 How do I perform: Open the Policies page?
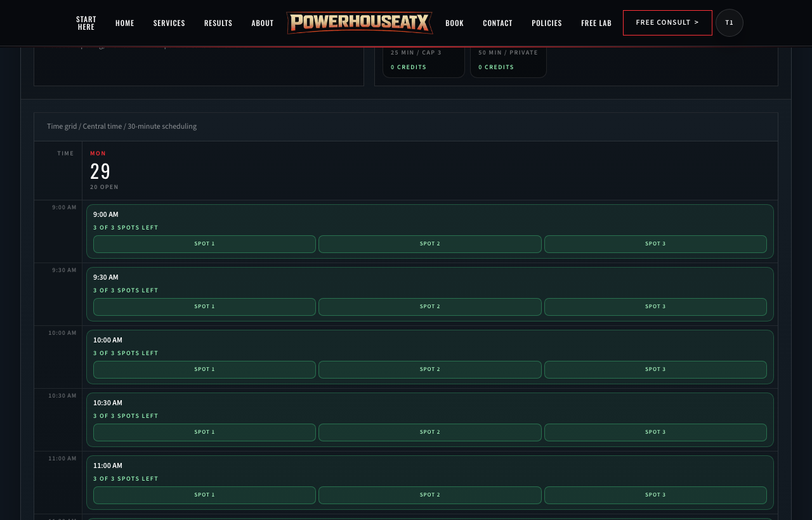pos(547,23)
